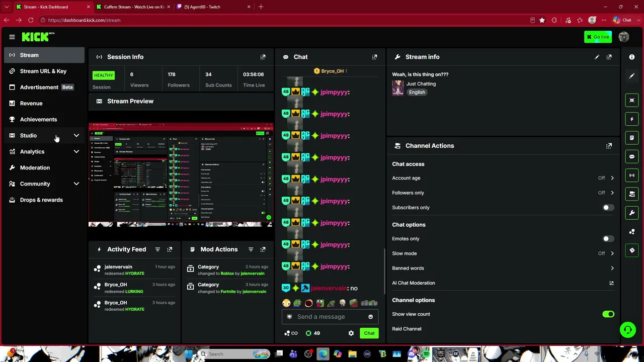The width and height of the screenshot is (644, 362).
Task: Toggle the document mod actions widget icon
Action: 632,138
